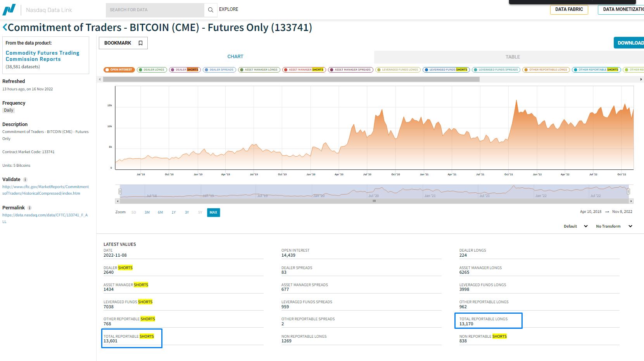644x361 pixels.
Task: Click the Nov 8, 2022 end date
Action: pyautogui.click(x=622, y=212)
